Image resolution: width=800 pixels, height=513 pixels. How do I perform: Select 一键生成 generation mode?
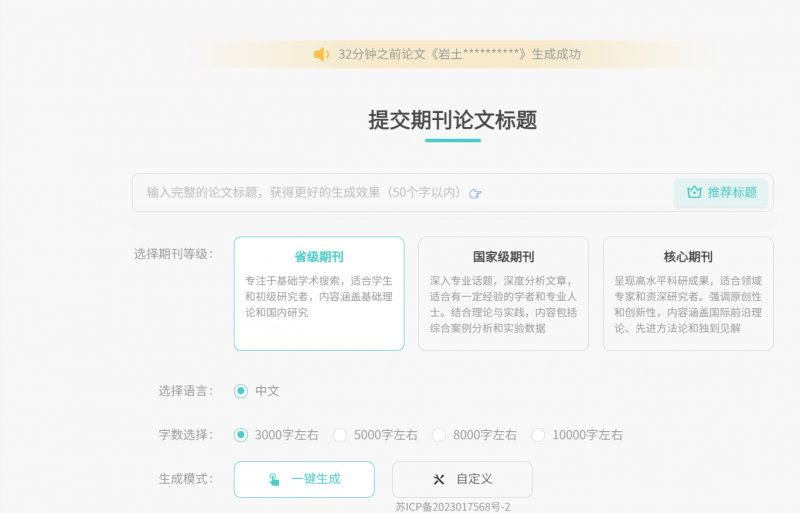(x=304, y=479)
